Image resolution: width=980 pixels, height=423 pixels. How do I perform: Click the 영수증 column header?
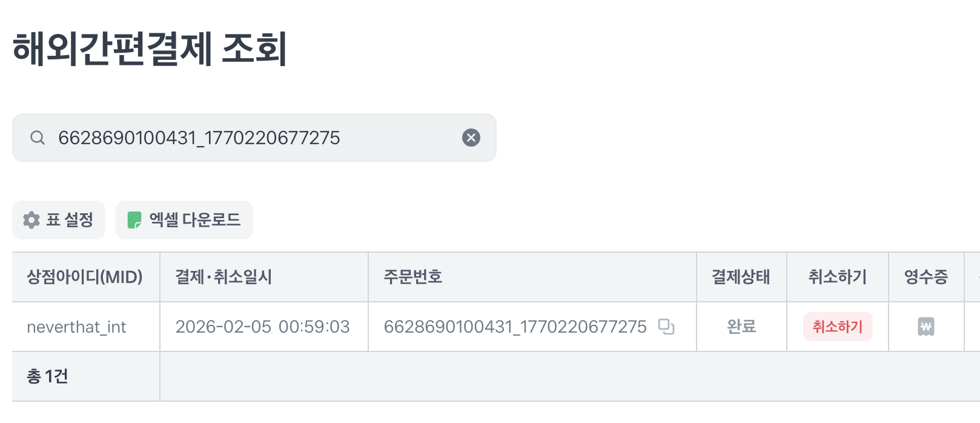925,277
